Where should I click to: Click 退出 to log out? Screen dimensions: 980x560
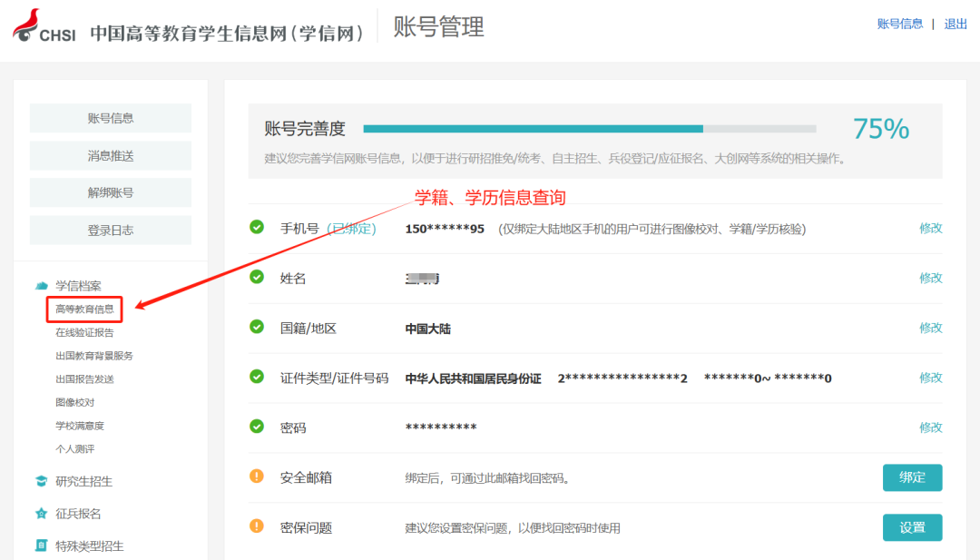click(955, 24)
